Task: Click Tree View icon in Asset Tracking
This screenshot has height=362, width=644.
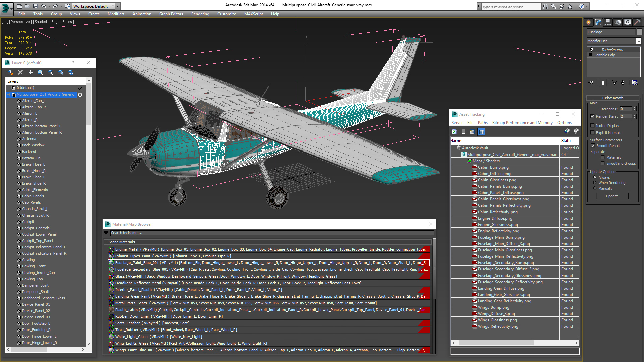Action: pos(472,132)
